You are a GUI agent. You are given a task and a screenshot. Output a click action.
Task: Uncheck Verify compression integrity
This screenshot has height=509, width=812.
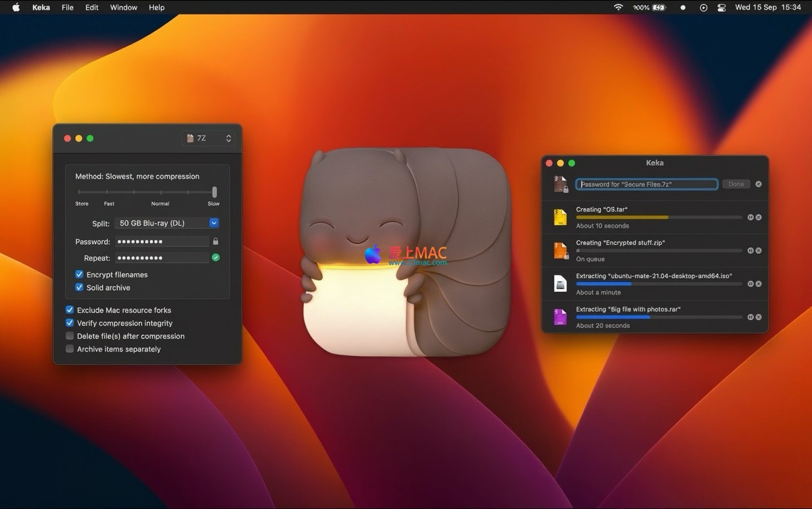point(70,323)
